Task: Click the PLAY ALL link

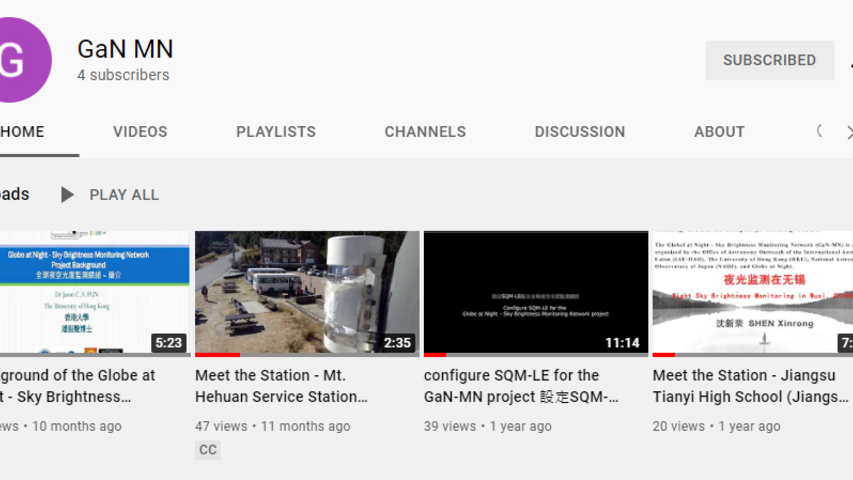Action: click(124, 195)
